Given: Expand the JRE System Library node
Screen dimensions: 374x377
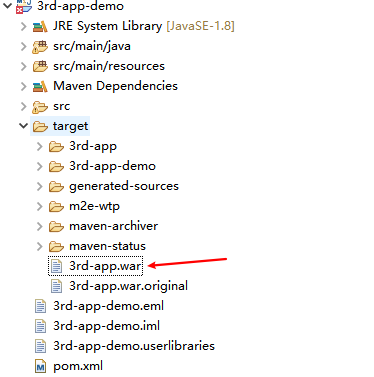Looking at the screenshot, I should tap(23, 26).
